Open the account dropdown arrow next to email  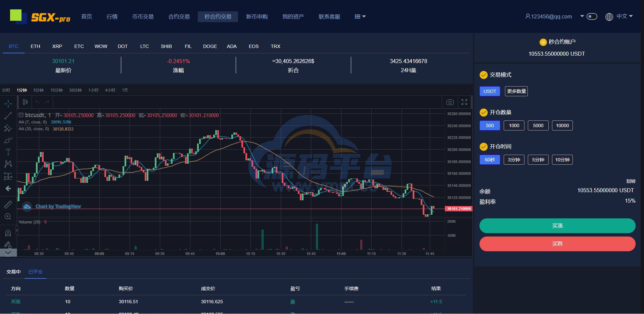pyautogui.click(x=582, y=16)
